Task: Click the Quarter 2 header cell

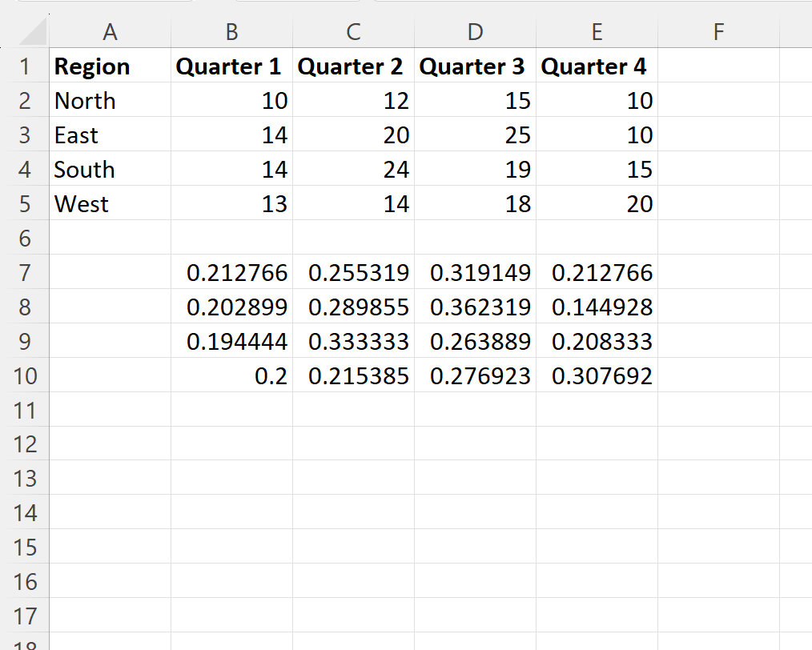Action: coord(352,66)
